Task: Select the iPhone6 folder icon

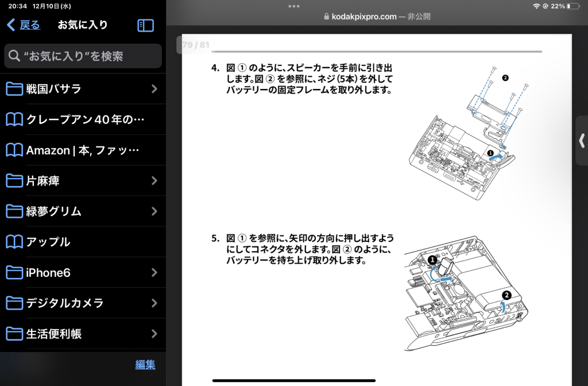Action: [14, 273]
